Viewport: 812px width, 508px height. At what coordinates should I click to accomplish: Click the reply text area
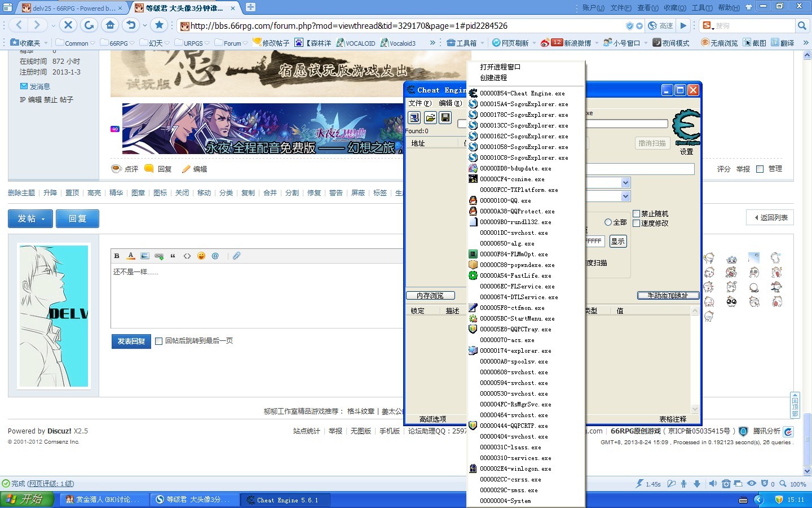click(x=257, y=296)
